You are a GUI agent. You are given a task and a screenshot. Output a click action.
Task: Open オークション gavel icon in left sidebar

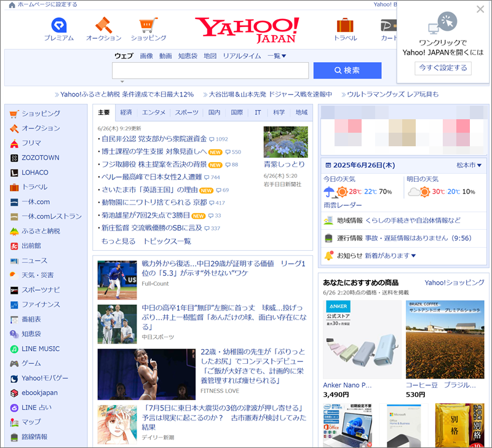[x=14, y=128]
